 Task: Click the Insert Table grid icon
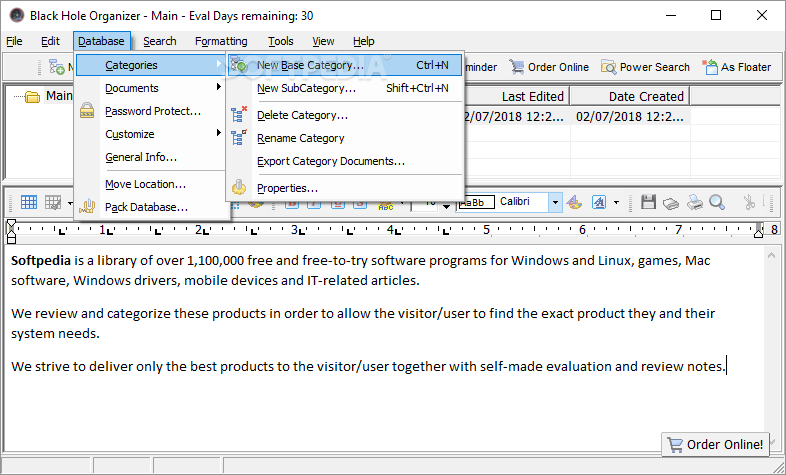tap(29, 202)
